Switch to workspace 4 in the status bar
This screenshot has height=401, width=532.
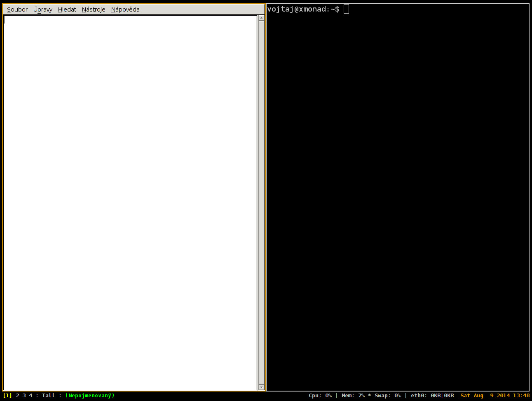(30, 396)
